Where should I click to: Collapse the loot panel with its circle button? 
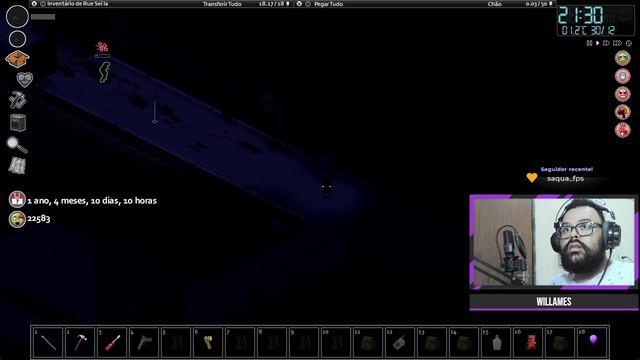pyautogui.click(x=308, y=4)
